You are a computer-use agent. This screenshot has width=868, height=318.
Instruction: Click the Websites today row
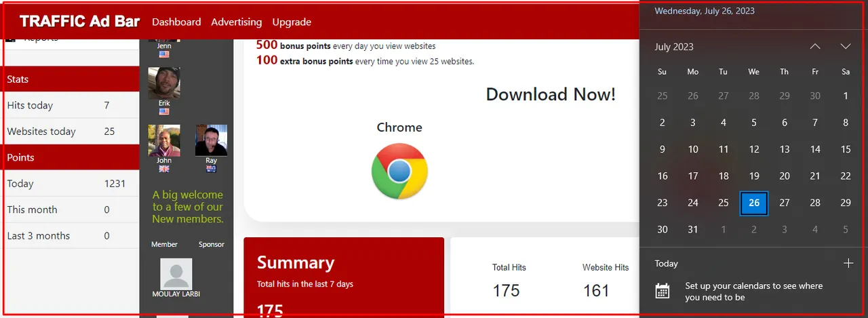coord(70,132)
